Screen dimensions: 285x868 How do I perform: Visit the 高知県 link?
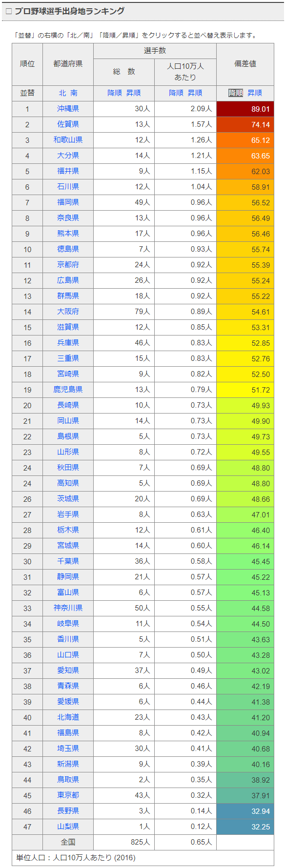point(68,483)
